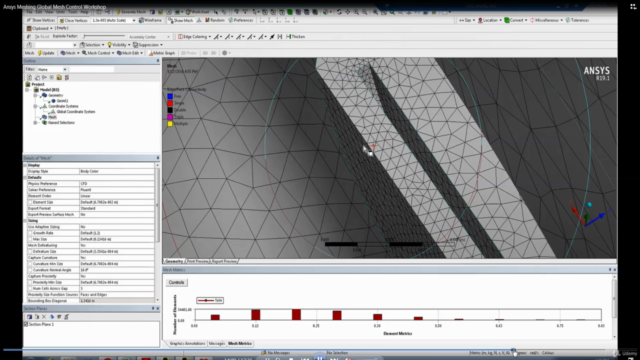
Task: Click the Delete Section Plane X icon
Action: (44, 317)
